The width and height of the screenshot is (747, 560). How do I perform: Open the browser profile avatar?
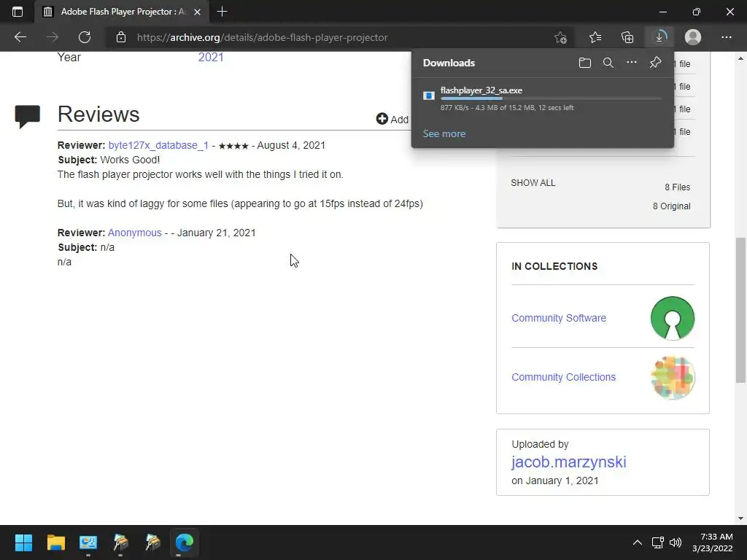click(x=693, y=37)
